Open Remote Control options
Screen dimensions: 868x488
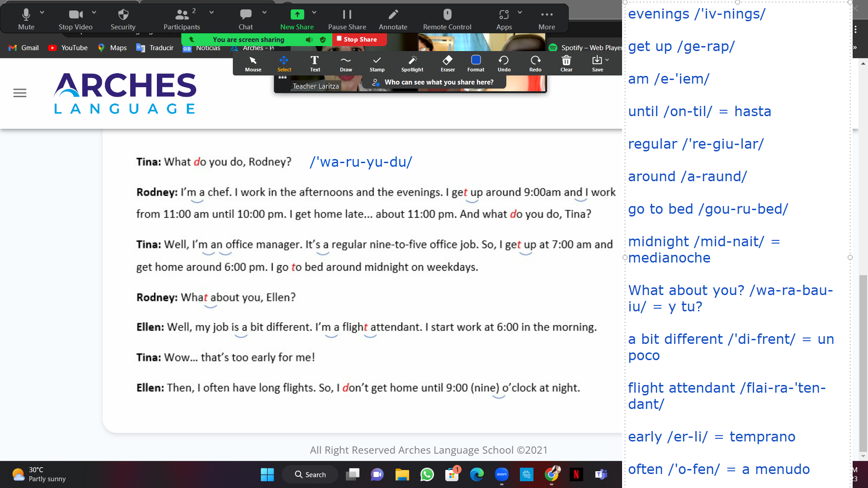tap(447, 19)
